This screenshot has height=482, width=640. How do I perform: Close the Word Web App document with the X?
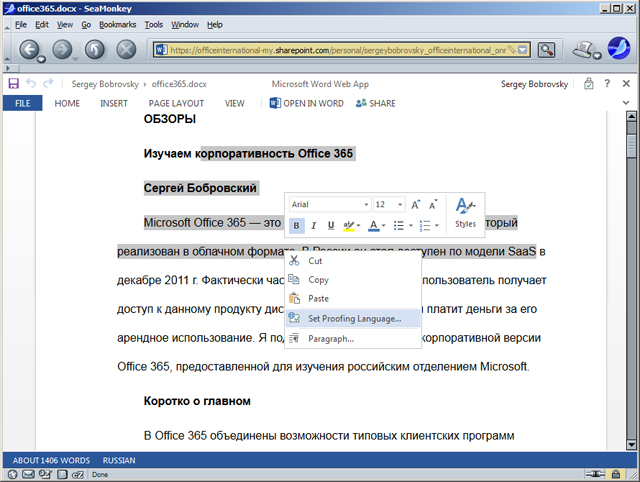[626, 83]
